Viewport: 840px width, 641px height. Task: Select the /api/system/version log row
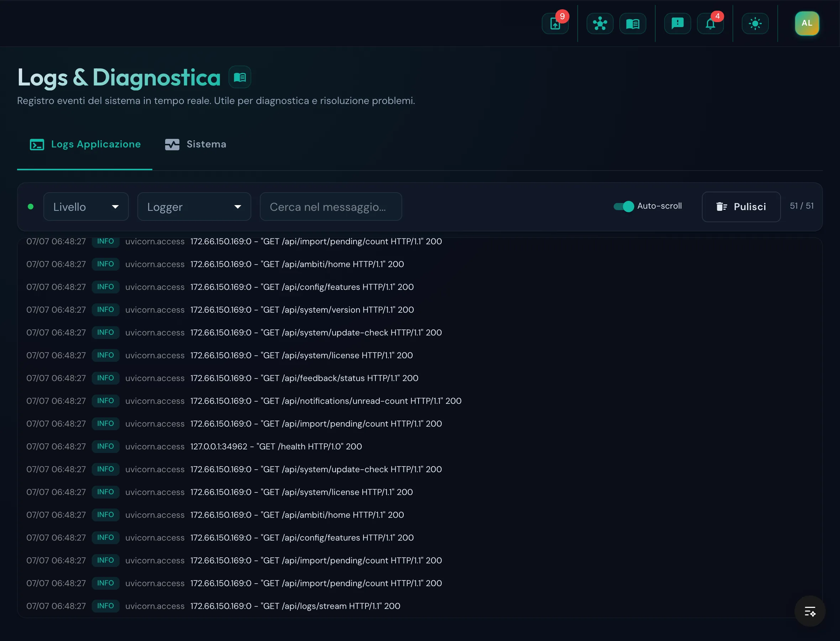tap(419, 309)
